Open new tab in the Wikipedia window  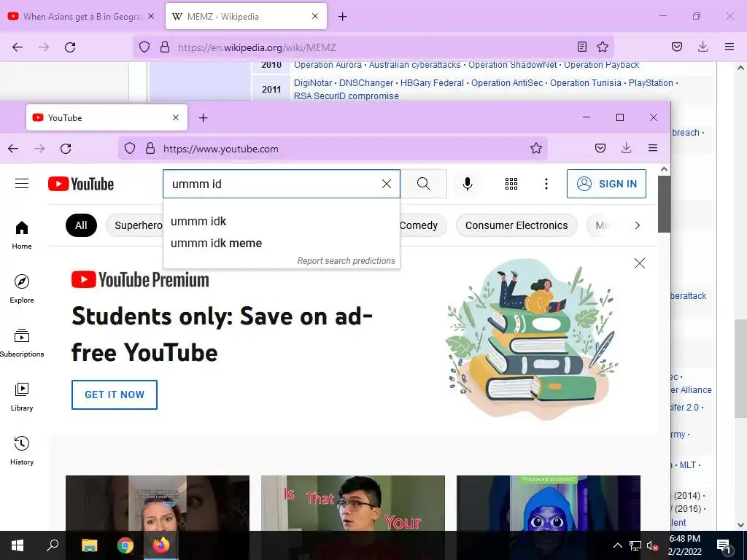pyautogui.click(x=343, y=17)
